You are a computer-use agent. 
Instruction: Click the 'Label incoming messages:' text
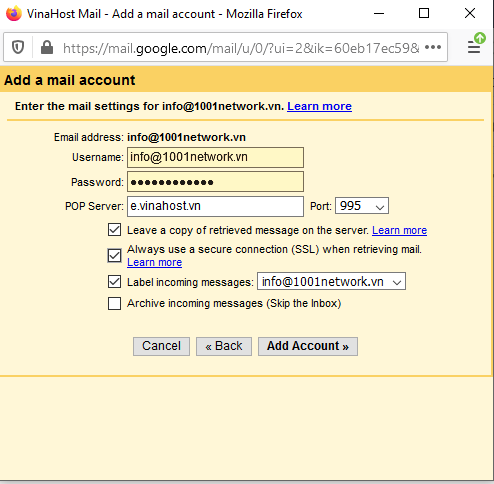[190, 282]
